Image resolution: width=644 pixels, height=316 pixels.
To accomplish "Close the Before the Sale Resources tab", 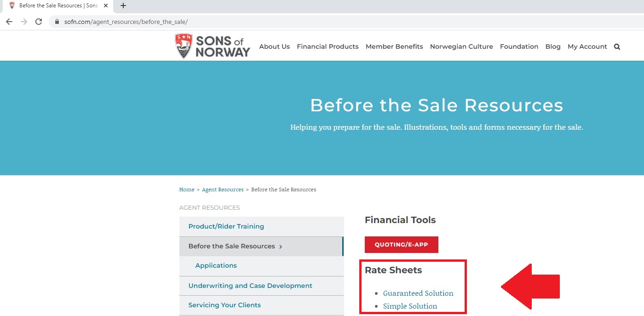I will point(106,6).
